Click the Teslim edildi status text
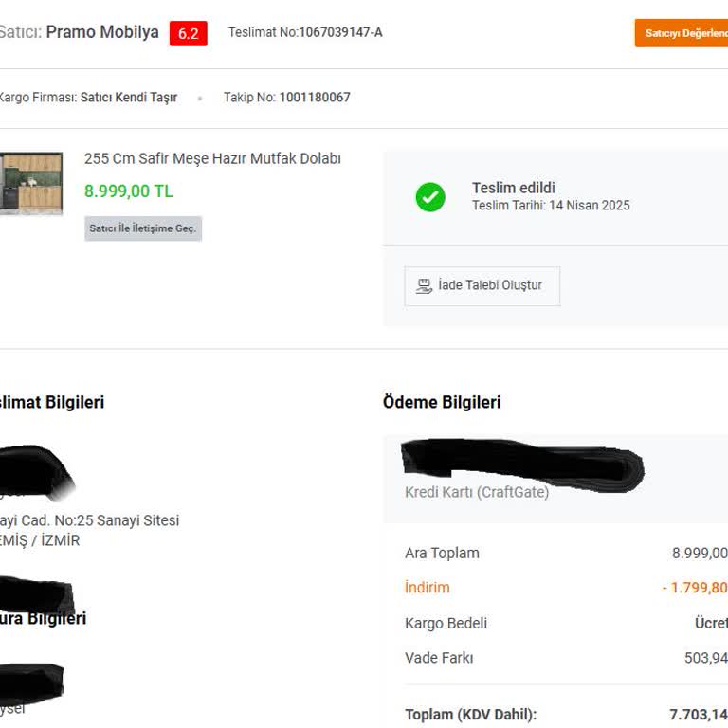The image size is (728, 728). 514,188
